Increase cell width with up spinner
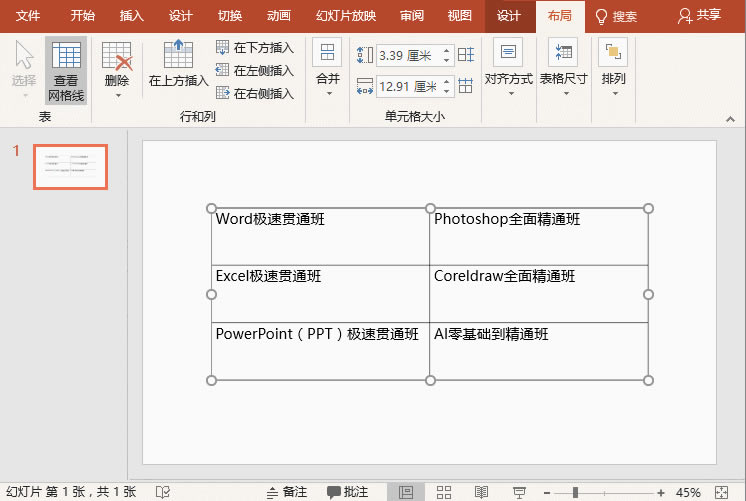Viewport: 746px width, 501px height. tap(446, 82)
